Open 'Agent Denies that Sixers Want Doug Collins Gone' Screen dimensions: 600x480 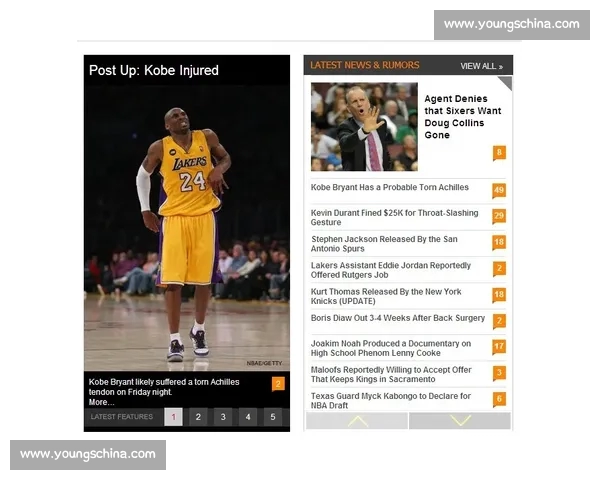(x=462, y=117)
